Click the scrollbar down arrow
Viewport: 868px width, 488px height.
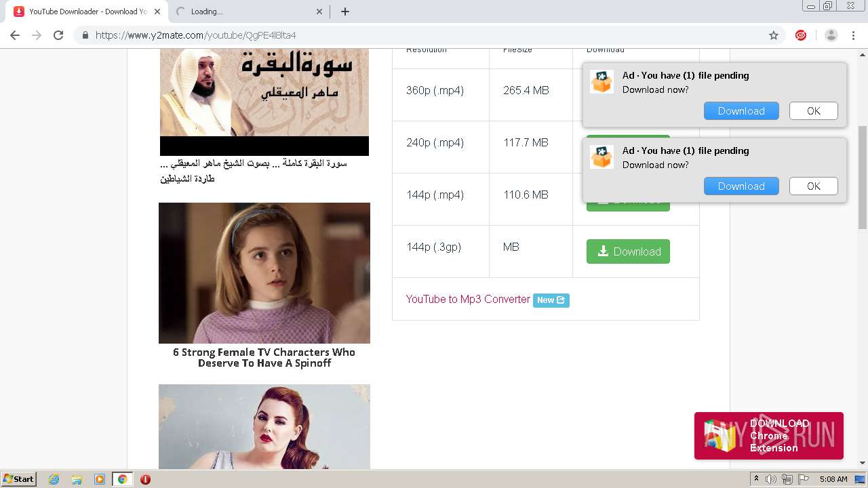[863, 464]
